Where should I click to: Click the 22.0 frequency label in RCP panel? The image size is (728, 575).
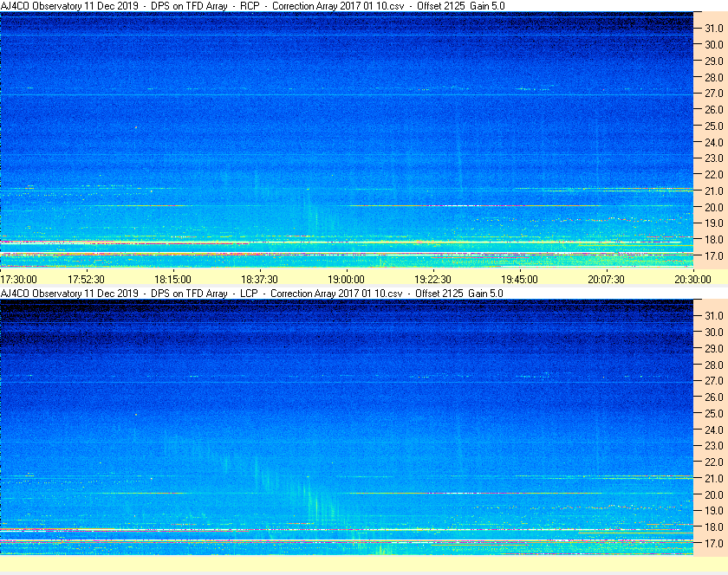coord(714,175)
